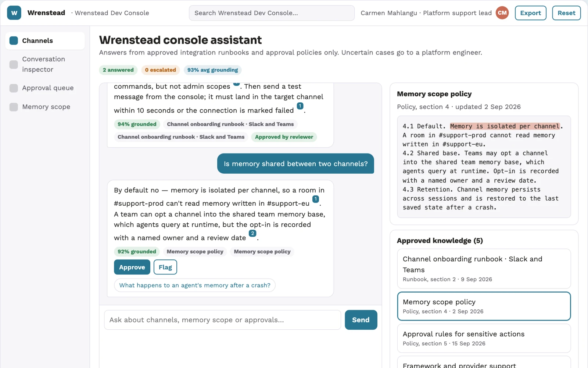The image size is (588, 368).
Task: Click the highlighted Memory is isolated per channel
Action: tap(505, 126)
